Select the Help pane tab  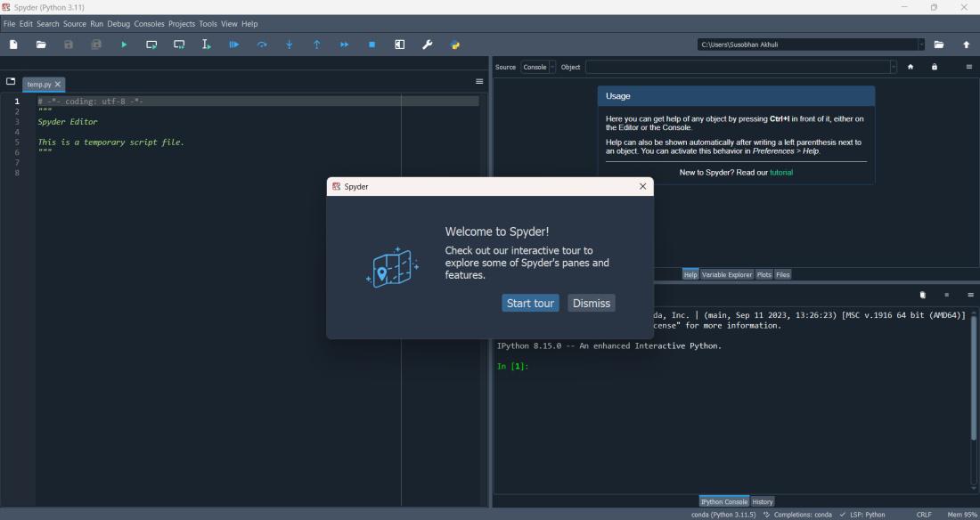pos(690,274)
